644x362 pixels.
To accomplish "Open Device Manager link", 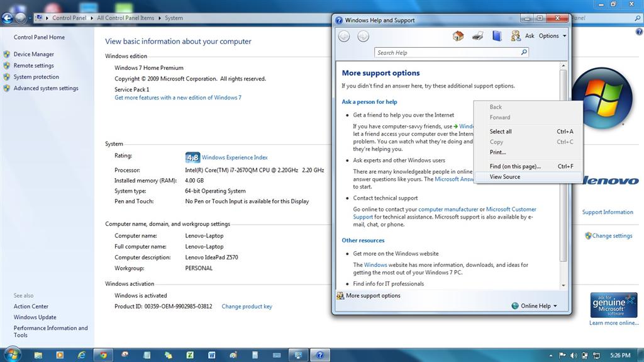I will 34,54.
